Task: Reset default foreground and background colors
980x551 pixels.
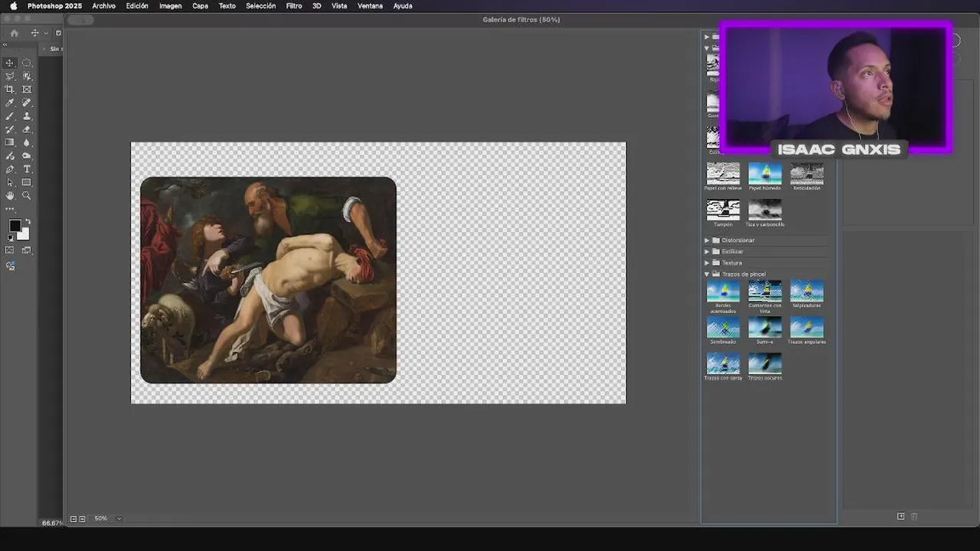Action: point(11,238)
